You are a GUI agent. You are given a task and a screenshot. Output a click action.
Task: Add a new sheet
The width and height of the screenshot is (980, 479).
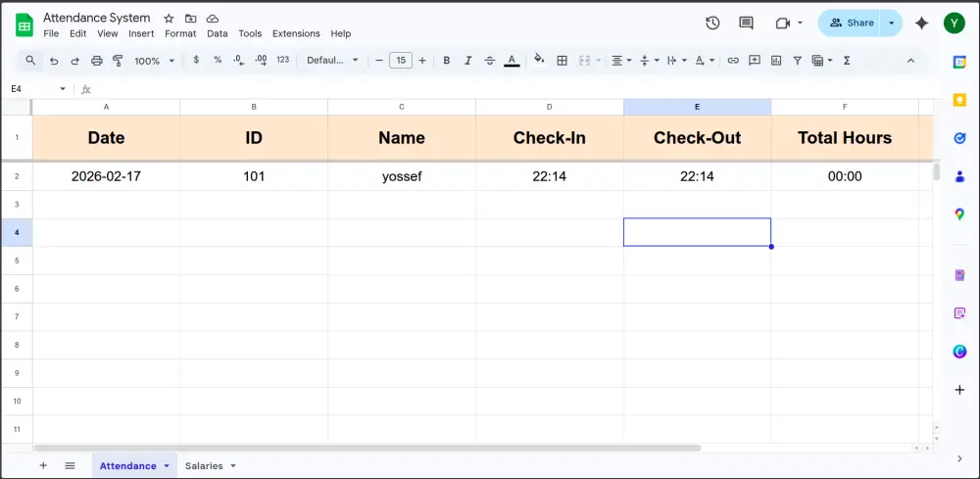tap(43, 465)
